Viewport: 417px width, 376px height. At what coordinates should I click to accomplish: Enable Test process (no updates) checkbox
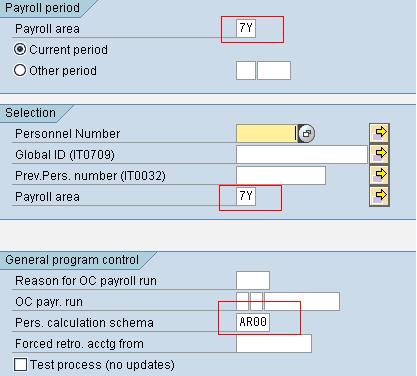click(x=20, y=364)
